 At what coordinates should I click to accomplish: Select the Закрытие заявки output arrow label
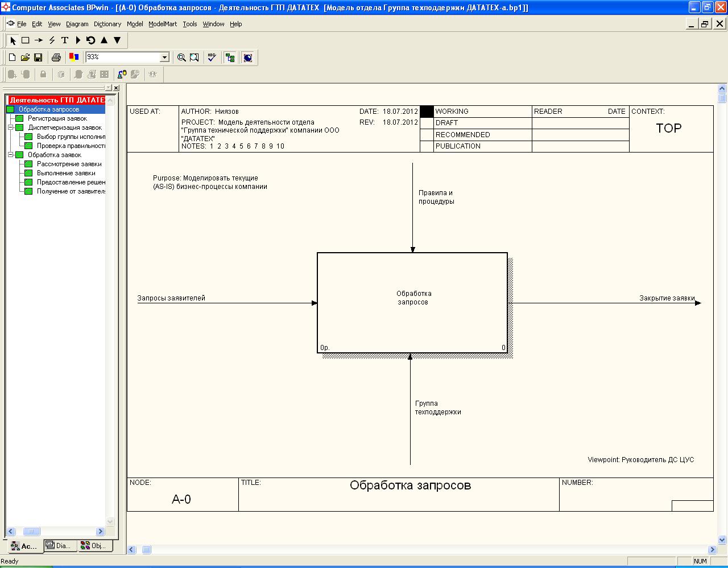[x=667, y=298]
